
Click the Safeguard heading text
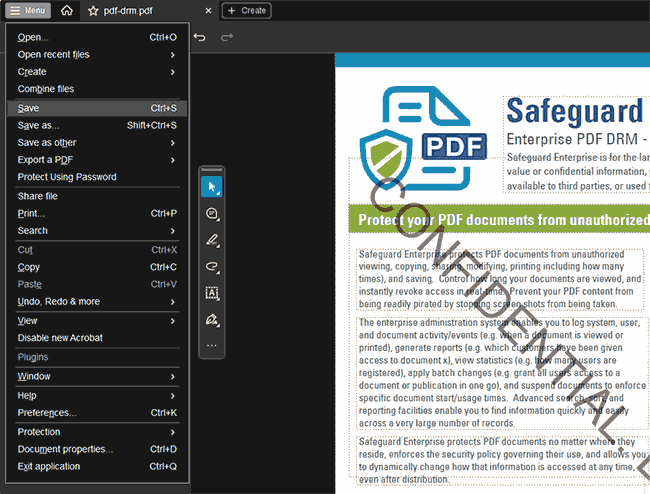pos(575,111)
